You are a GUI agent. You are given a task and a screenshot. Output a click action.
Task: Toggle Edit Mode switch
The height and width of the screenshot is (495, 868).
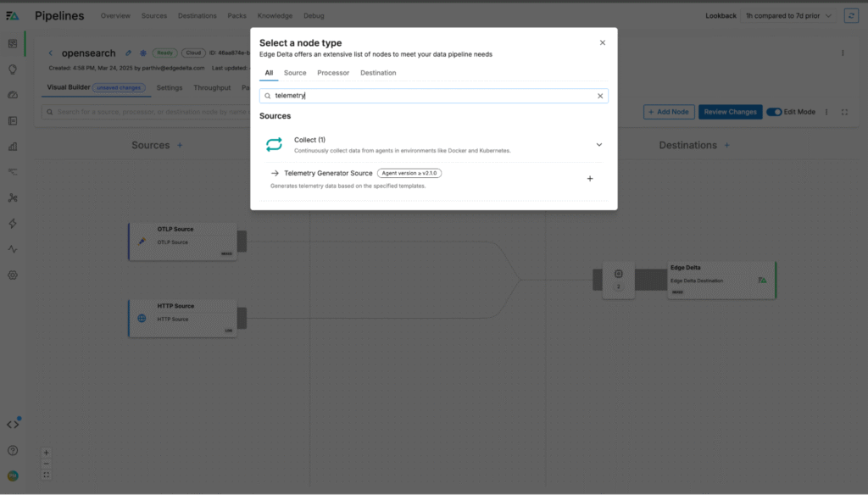click(x=773, y=112)
